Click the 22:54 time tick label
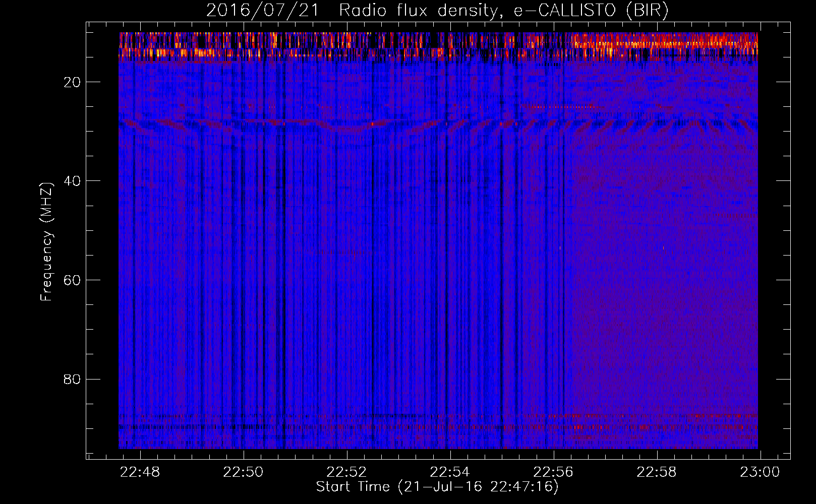 (x=450, y=472)
